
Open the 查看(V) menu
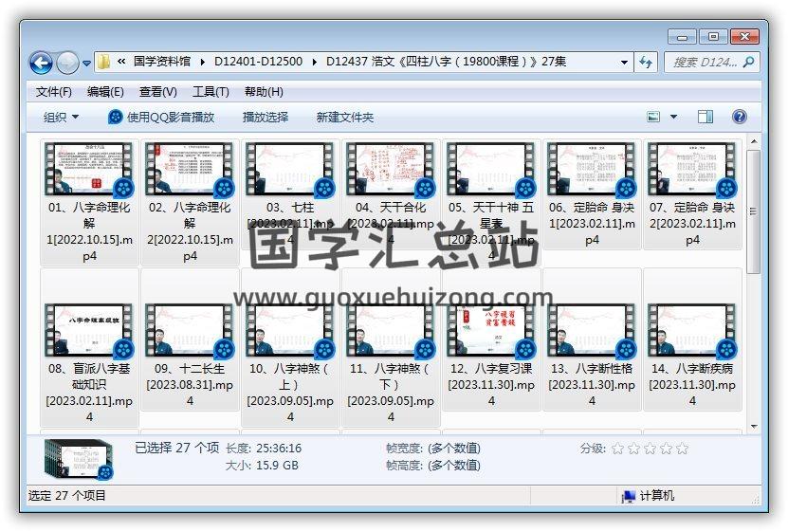(157, 92)
